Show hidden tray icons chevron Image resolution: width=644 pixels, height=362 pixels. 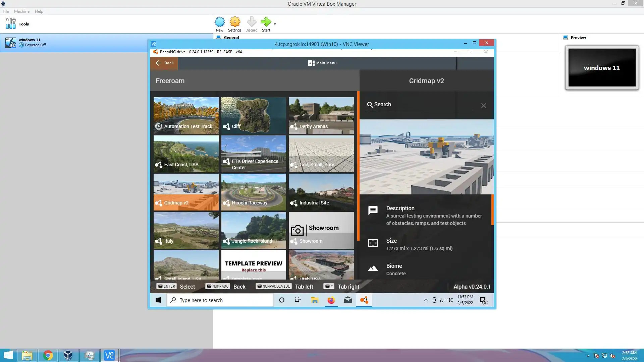coord(426,300)
